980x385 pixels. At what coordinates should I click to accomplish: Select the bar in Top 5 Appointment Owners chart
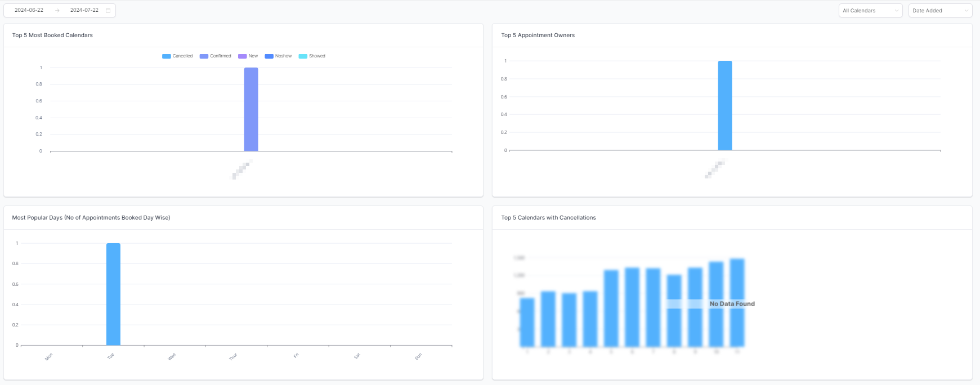coord(725,105)
